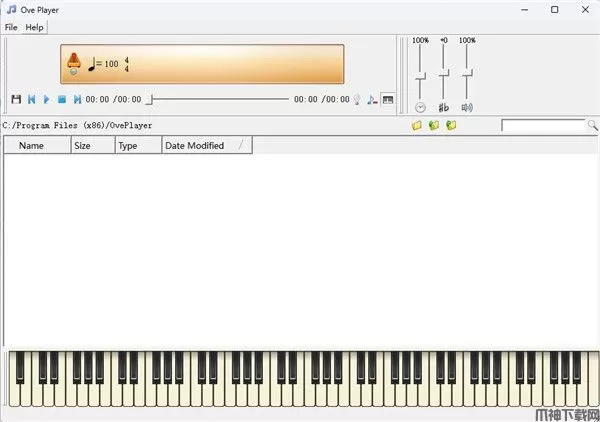Click the magnifying glass search icon
Viewport: 600px width, 422px height.
(592, 125)
